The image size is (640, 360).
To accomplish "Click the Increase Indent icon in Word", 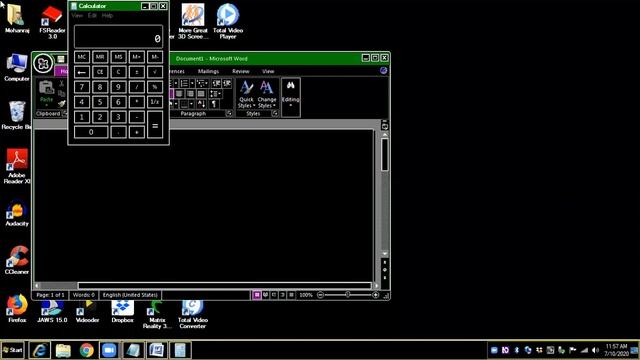I will [x=227, y=84].
